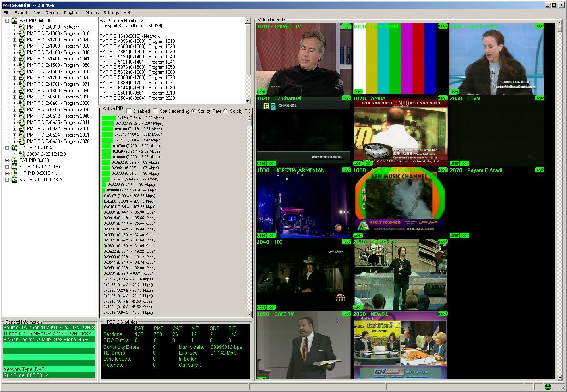The image size is (567, 392).
Task: Expand the SDT PID 0x0011 node
Action: click(x=7, y=180)
